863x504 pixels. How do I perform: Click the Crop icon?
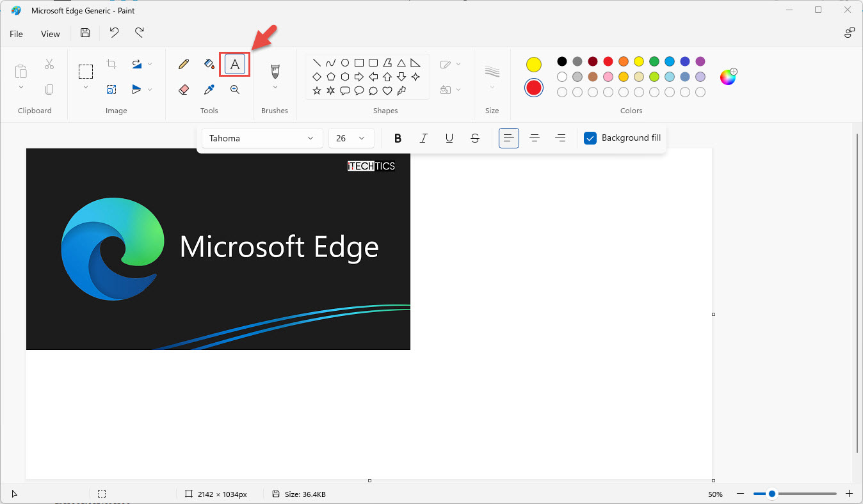pyautogui.click(x=111, y=64)
